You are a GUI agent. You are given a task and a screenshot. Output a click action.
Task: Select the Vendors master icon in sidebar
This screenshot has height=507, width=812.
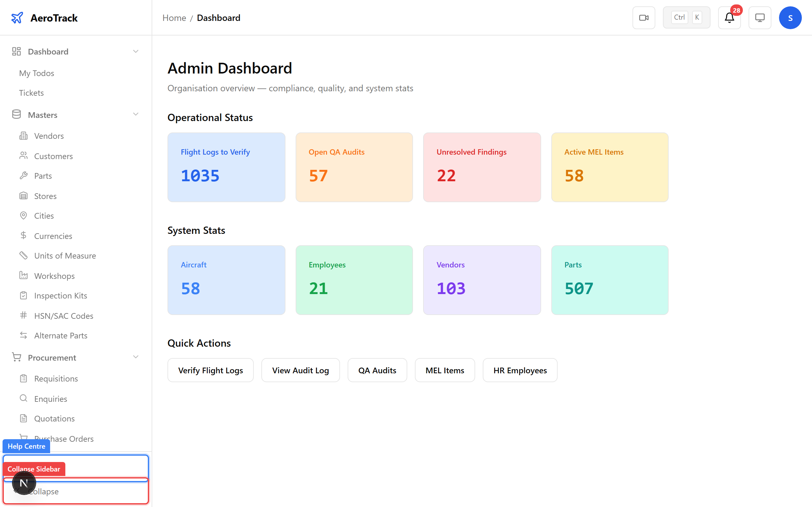[23, 136]
